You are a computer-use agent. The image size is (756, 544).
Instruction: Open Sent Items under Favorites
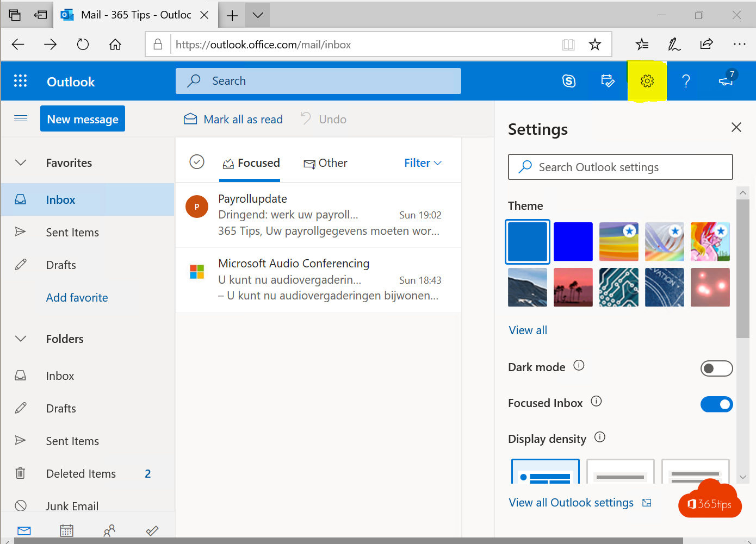click(88, 232)
